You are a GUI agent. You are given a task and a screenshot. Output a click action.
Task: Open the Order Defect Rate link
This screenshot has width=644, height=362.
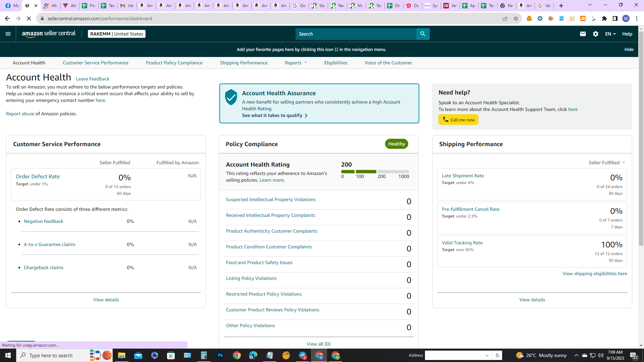pos(38,176)
